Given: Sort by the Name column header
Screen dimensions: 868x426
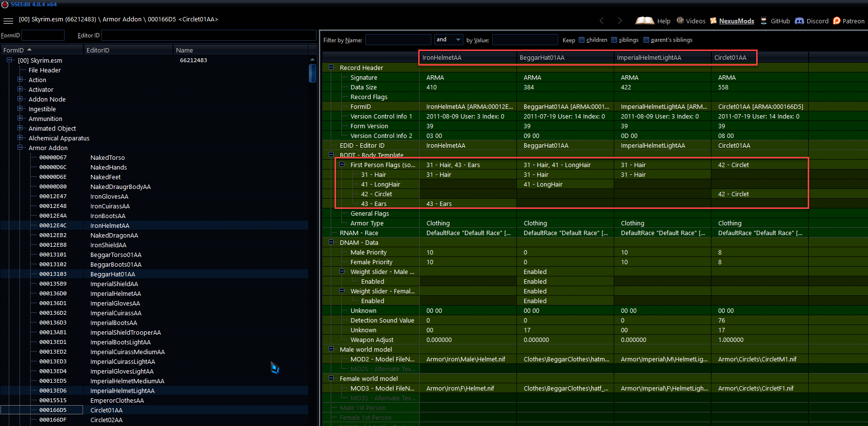Looking at the screenshot, I should click(241, 50).
